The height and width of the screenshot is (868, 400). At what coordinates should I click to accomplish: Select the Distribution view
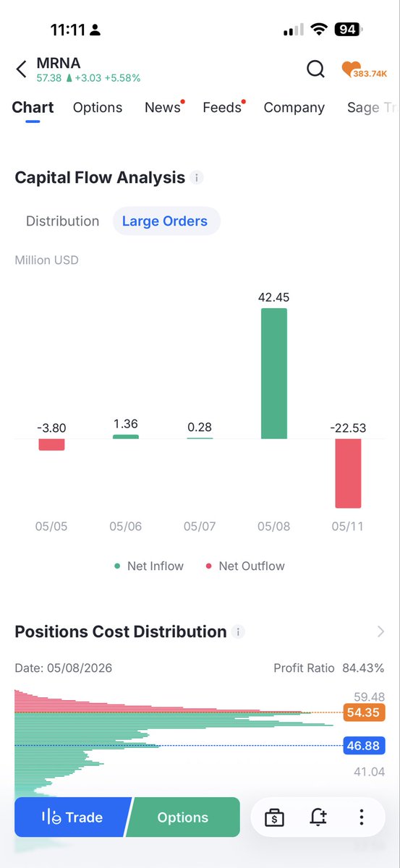tap(62, 221)
